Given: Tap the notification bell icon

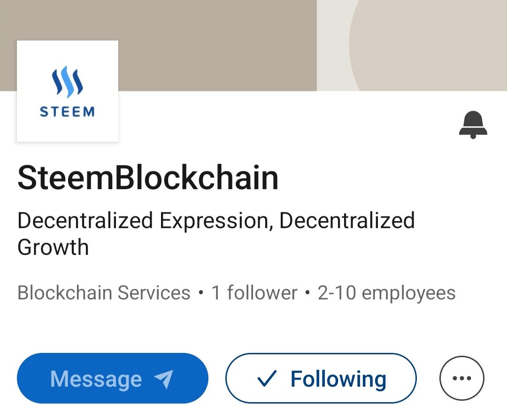Looking at the screenshot, I should tap(473, 124).
